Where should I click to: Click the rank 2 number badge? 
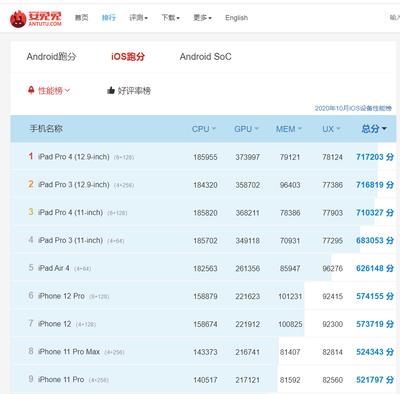(31, 184)
